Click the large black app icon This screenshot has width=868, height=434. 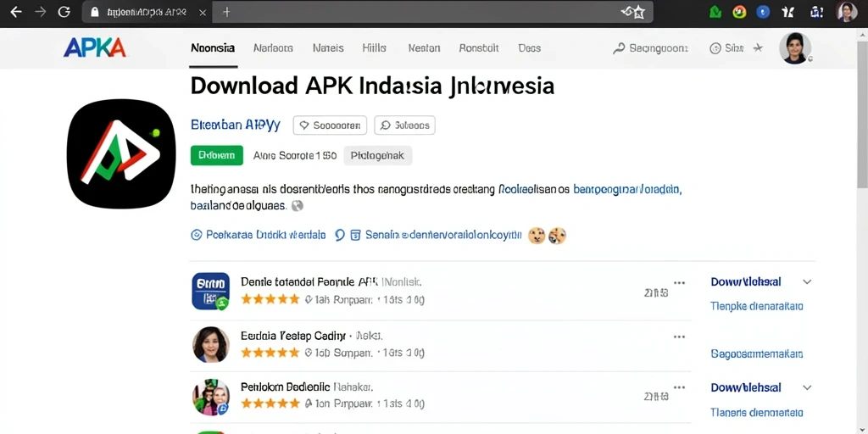tap(121, 154)
